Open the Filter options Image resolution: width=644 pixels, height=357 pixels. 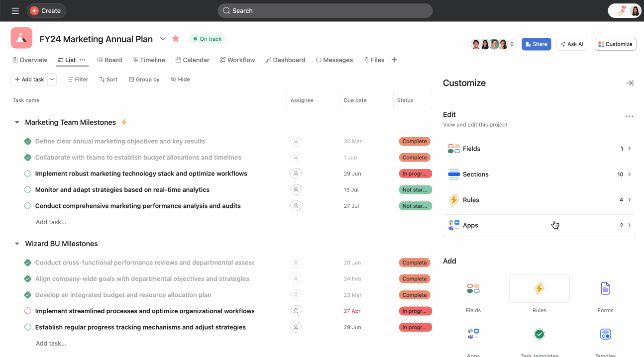(x=78, y=80)
